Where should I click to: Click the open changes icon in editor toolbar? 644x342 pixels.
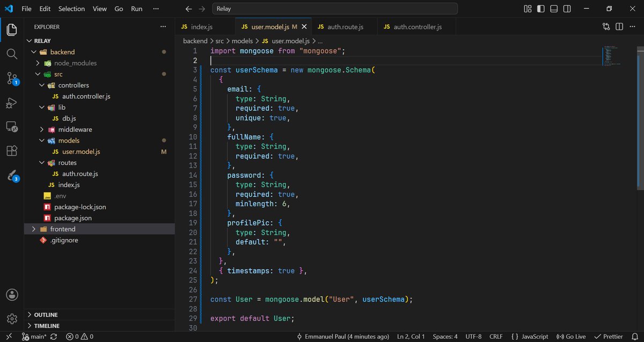(x=606, y=26)
